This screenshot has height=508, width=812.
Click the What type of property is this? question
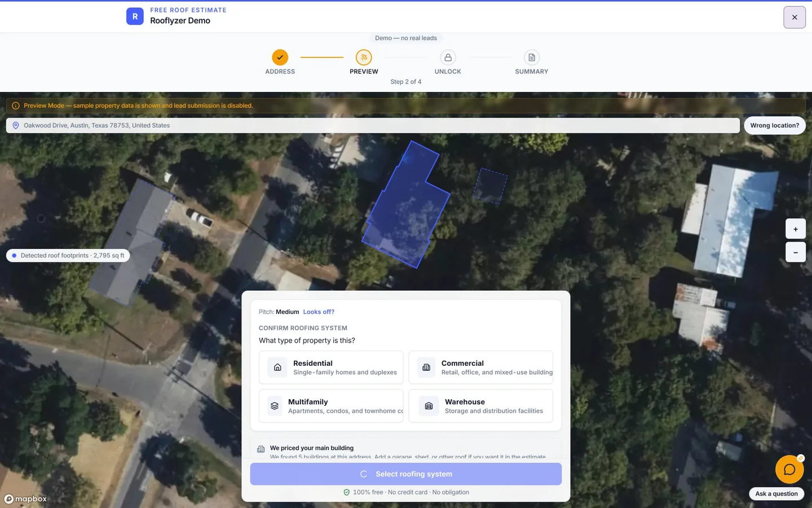pyautogui.click(x=307, y=340)
